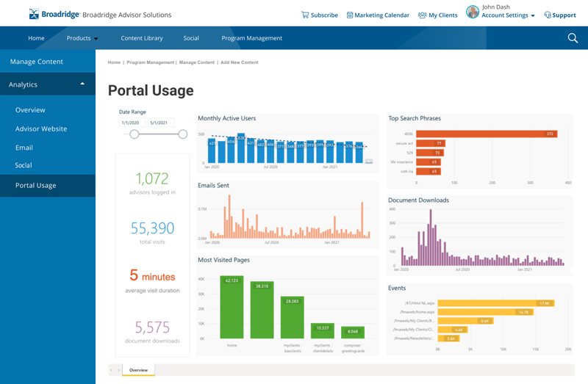
Task: Click the left handle of the date slider
Action: (135, 134)
